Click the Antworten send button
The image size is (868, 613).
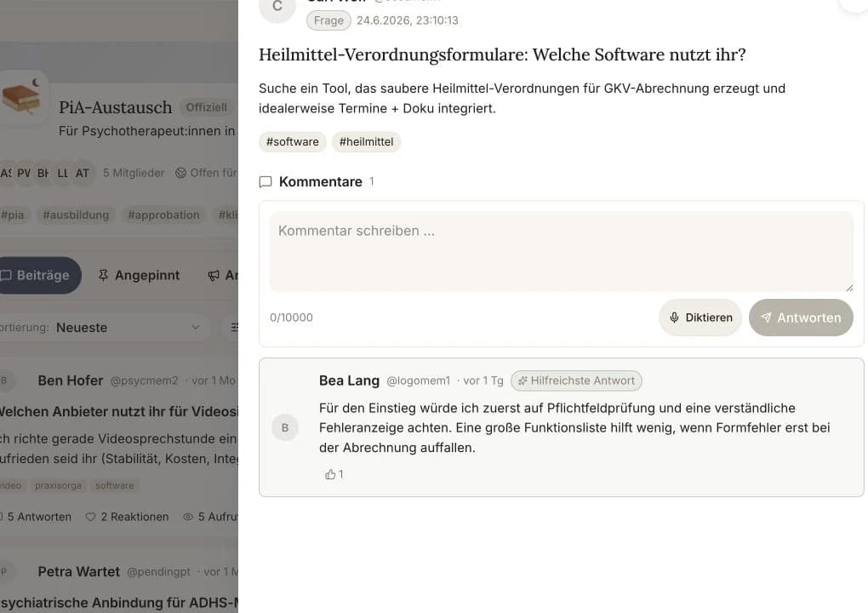(801, 318)
